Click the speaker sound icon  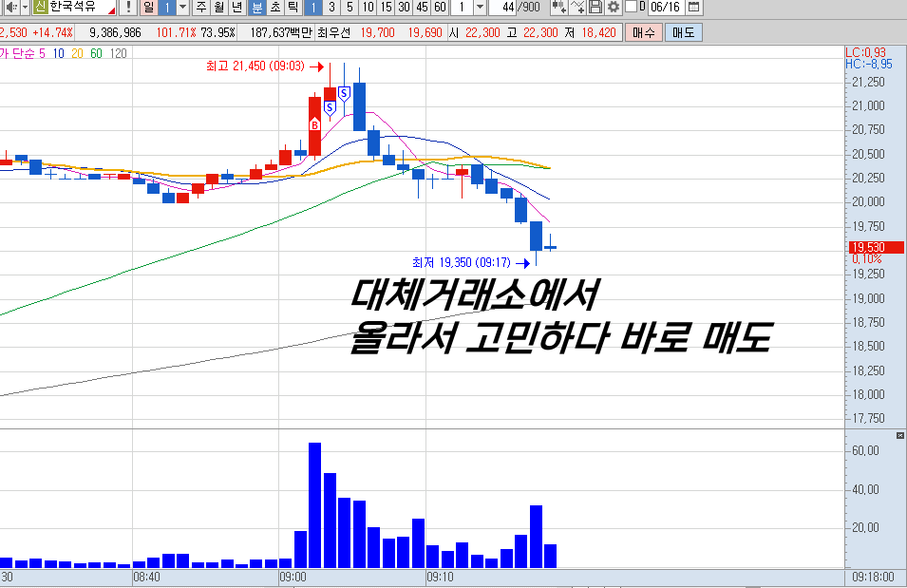pyautogui.click(x=11, y=7)
